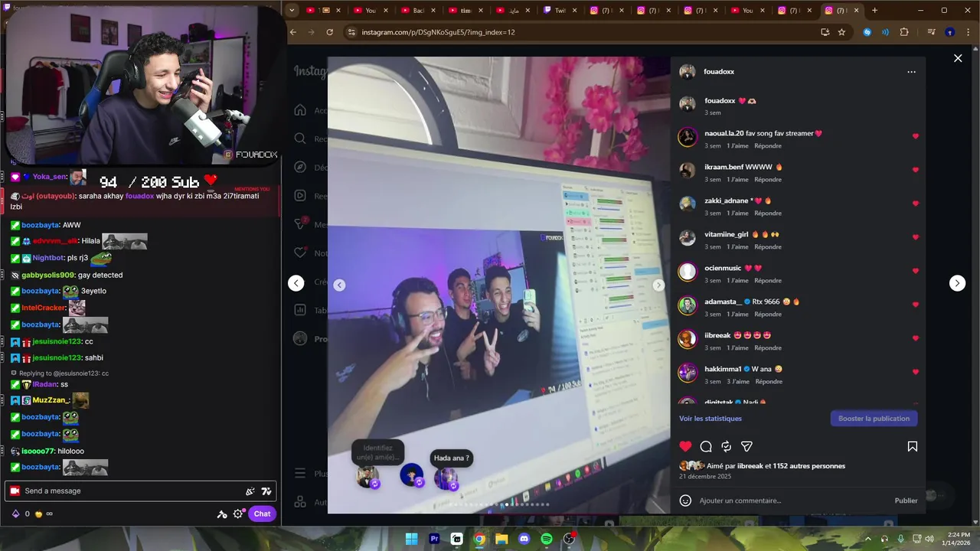Click Voir les statistiques link
980x551 pixels.
710,419
